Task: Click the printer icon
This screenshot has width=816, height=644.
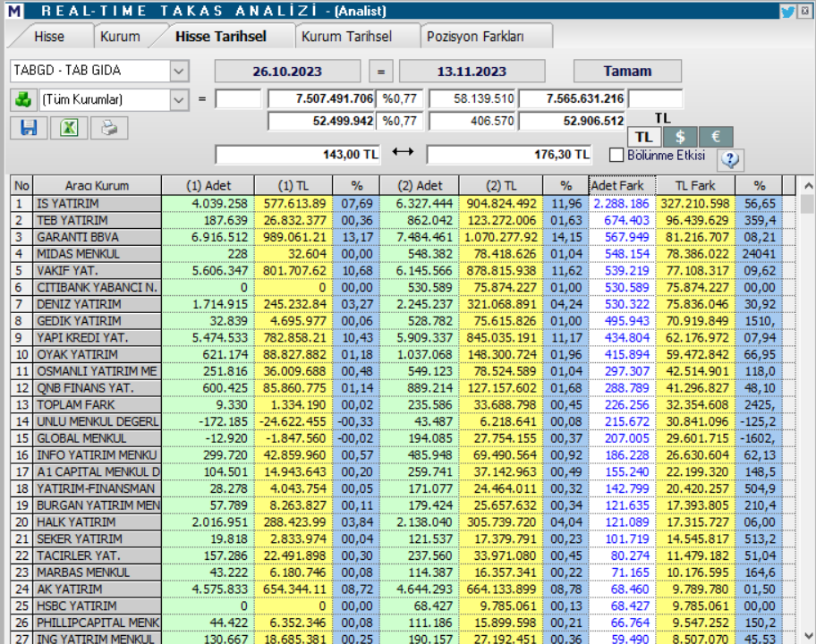Action: [x=109, y=128]
